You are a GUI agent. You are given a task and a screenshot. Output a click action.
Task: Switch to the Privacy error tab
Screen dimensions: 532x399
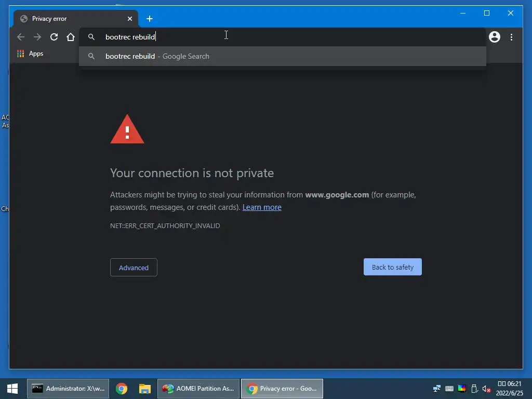[75, 19]
